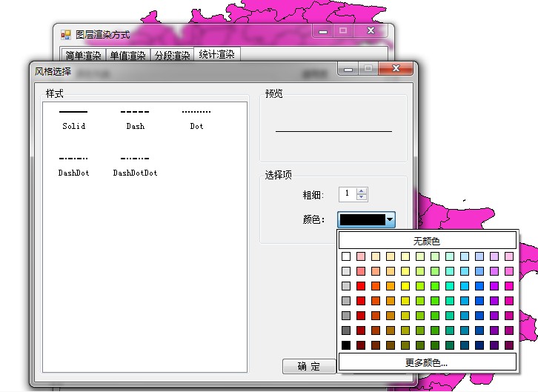Pick the white swatch in the top row
This screenshot has height=392, width=538.
[346, 256]
